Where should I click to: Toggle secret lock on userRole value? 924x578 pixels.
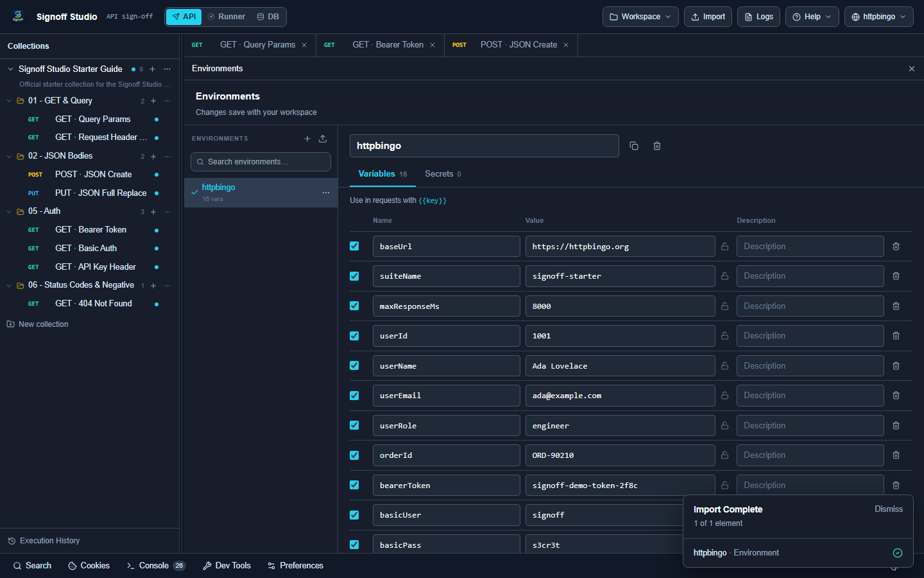(x=725, y=426)
